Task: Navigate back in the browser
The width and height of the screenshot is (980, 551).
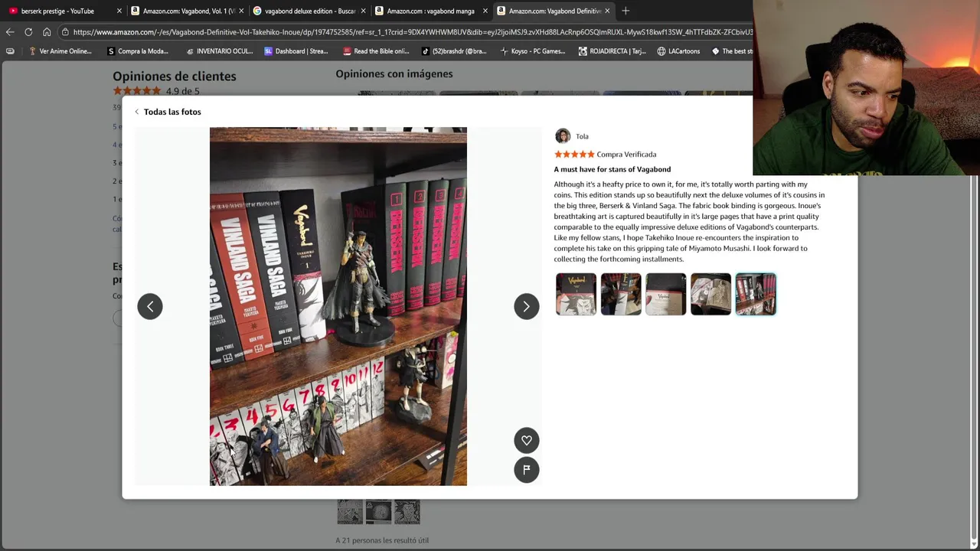Action: pos(10,32)
